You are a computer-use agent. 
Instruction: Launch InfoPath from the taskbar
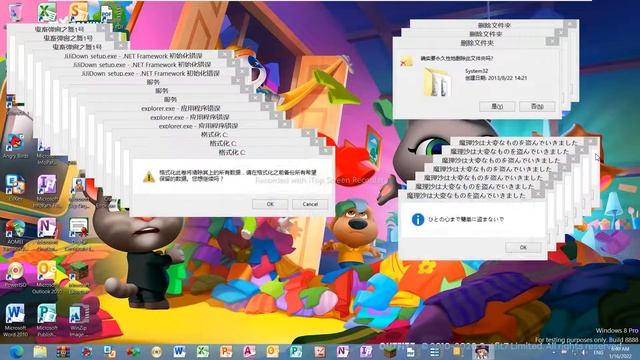(x=366, y=351)
